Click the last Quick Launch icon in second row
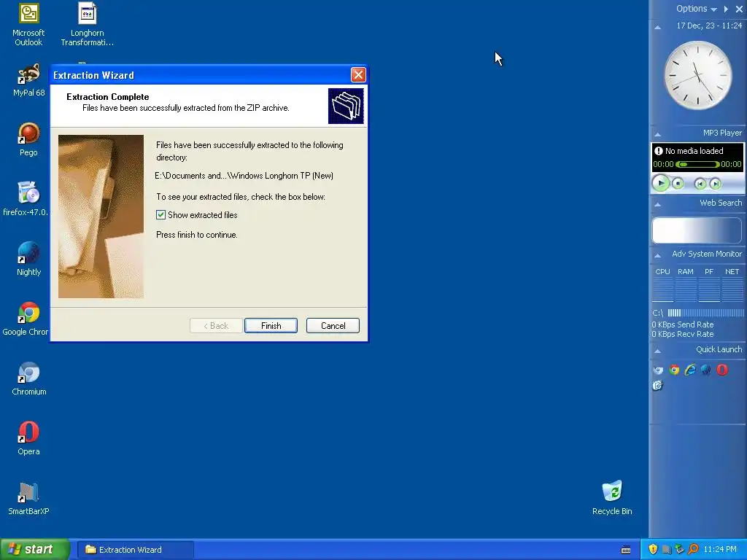This screenshot has width=747, height=560. (x=658, y=385)
